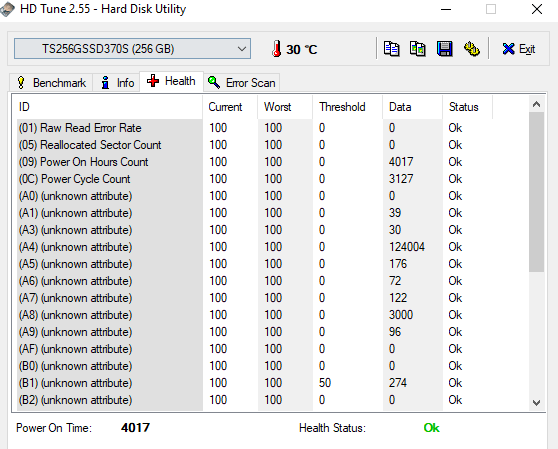Click the copy text to clipboard icon
558x449 pixels.
[391, 49]
